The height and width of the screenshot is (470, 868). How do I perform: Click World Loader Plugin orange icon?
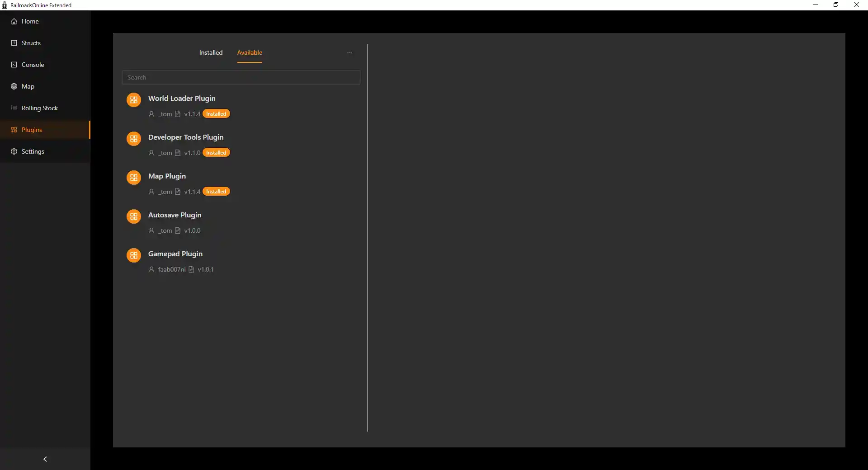coord(134,100)
